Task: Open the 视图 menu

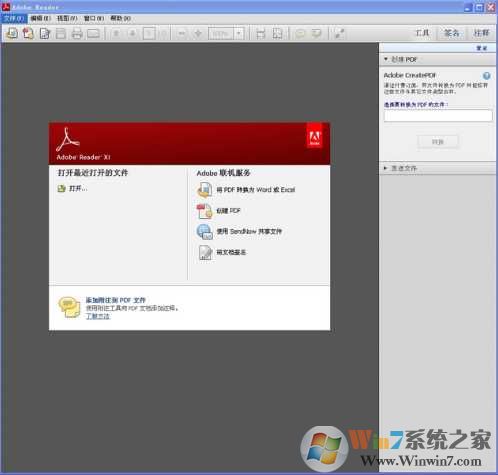Action: [67, 18]
